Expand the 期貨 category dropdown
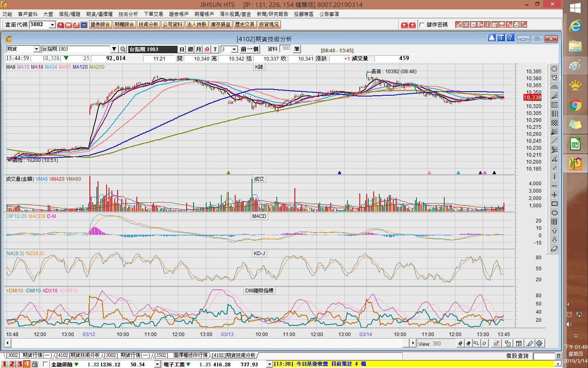This screenshot has height=368, width=588. click(x=36, y=49)
